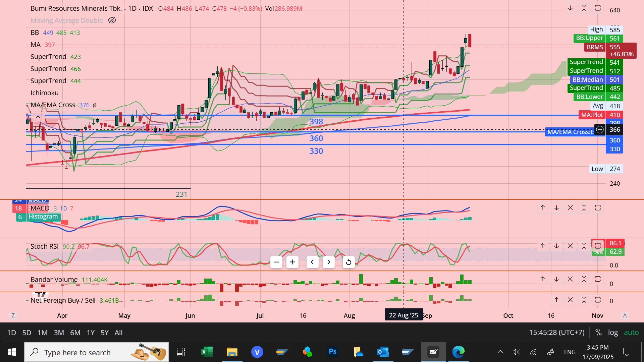
Task: Maximize the main price chart pane
Action: pyautogui.click(x=598, y=8)
